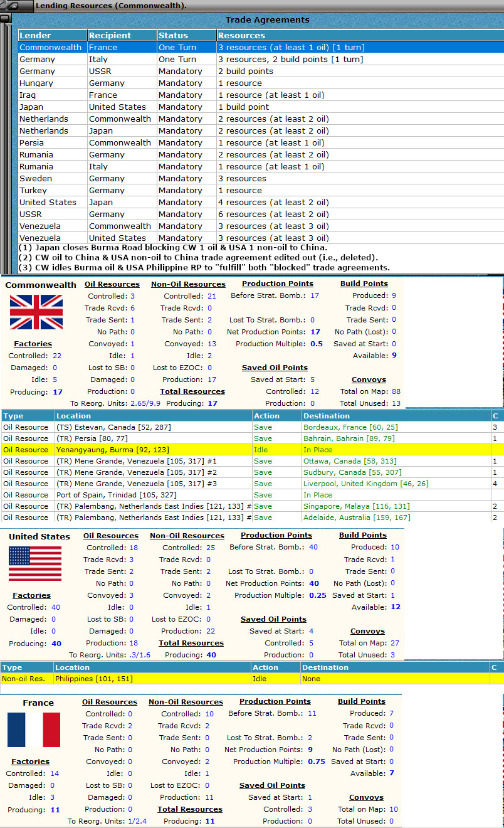Click the Commonwealth Oil Resources heading
Image resolution: width=504 pixels, height=828 pixels.
[x=112, y=284]
